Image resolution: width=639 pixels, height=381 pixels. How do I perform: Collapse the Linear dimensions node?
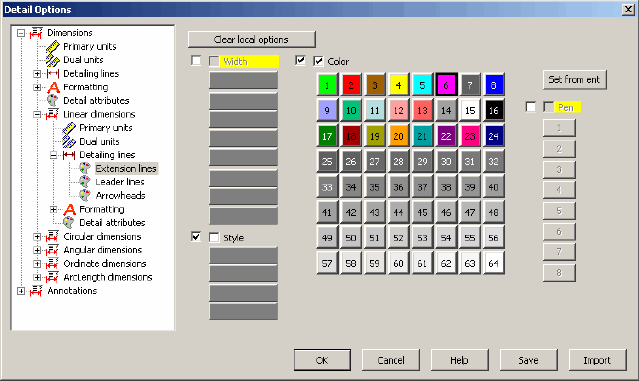pyautogui.click(x=37, y=115)
